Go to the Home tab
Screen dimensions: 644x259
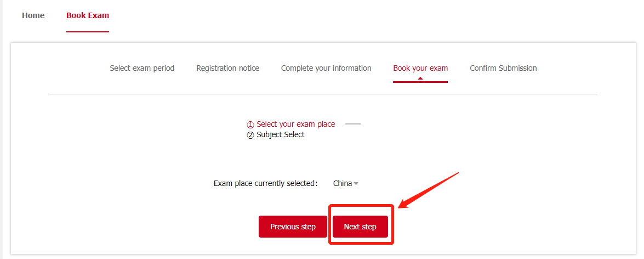pyautogui.click(x=33, y=15)
